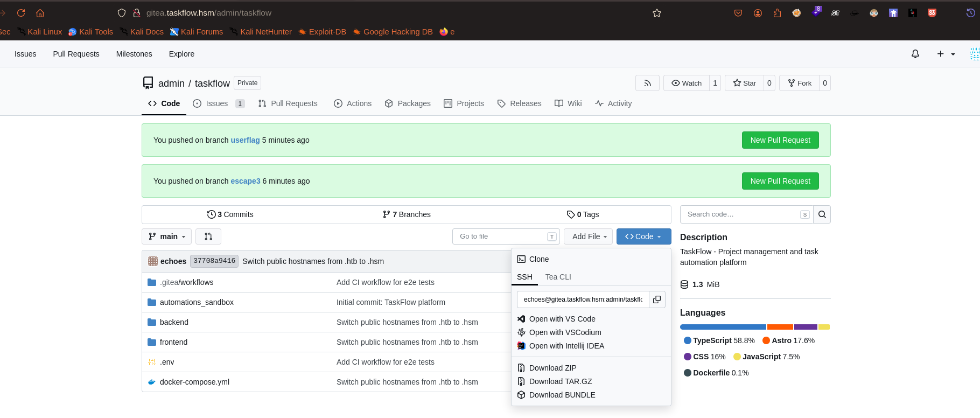Star the taskflow repository
This screenshot has height=418, width=980.
(744, 83)
